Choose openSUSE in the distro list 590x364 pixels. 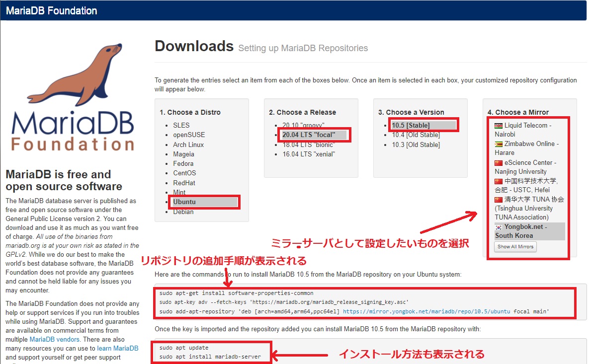pos(189,135)
